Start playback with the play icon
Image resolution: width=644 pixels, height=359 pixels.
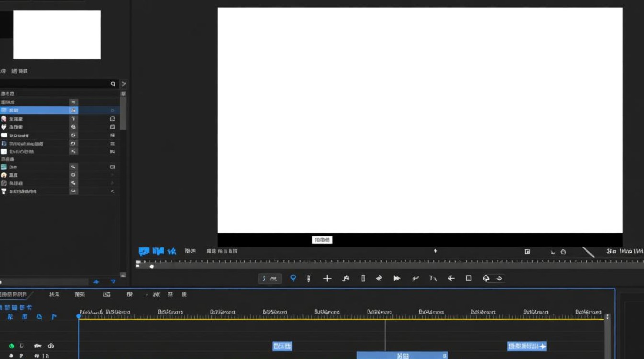pos(397,278)
